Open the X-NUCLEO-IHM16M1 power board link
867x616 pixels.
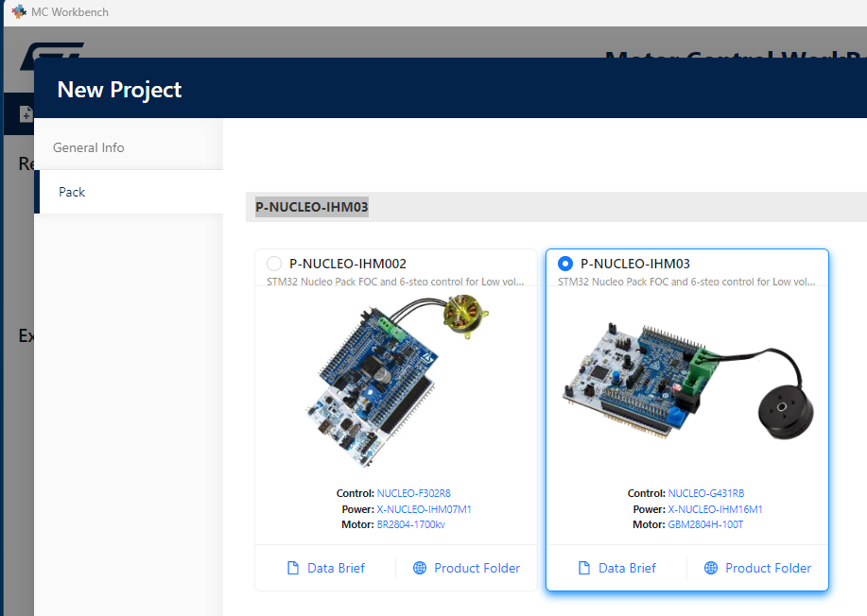click(x=717, y=508)
